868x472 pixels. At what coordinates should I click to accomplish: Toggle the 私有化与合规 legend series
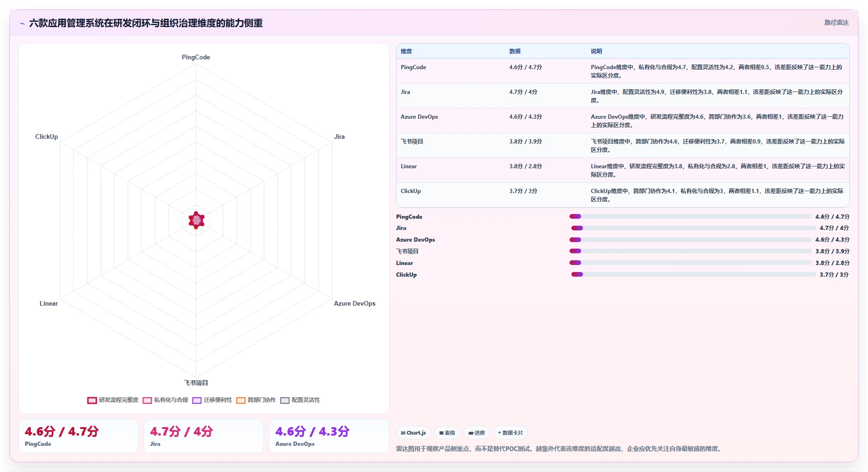[x=165, y=400]
